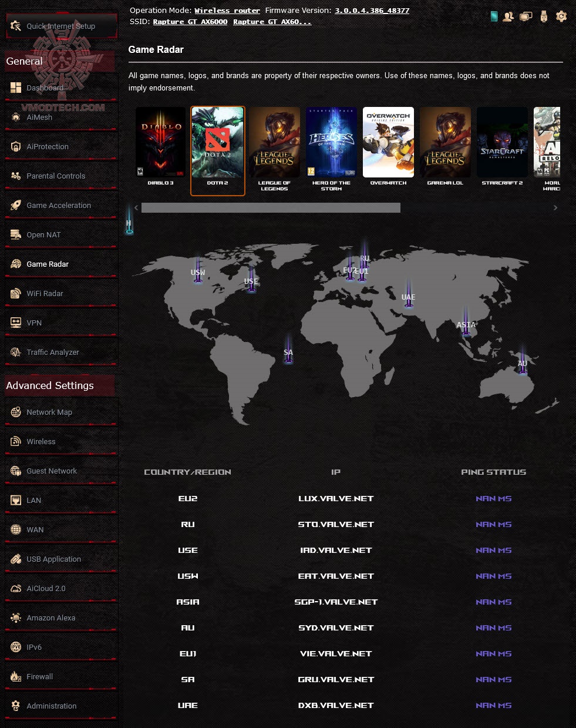Select the Garena LOL thumbnail

coord(445,142)
